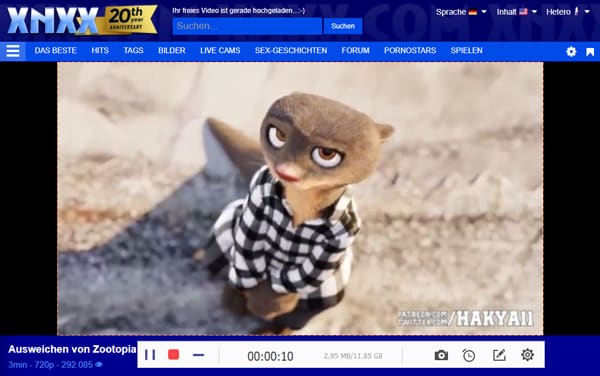Open the scheduled recording clock icon
600x376 pixels.
pyautogui.click(x=469, y=355)
